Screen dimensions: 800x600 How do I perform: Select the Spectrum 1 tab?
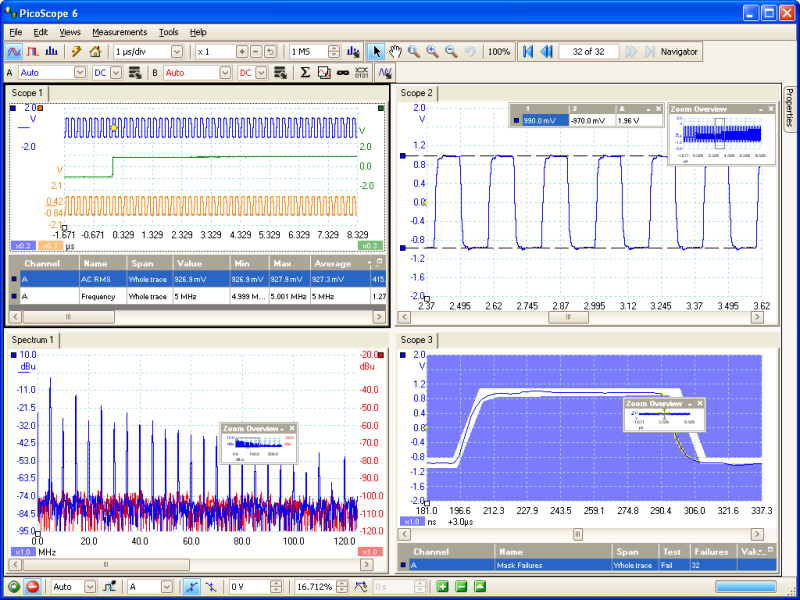tap(32, 340)
